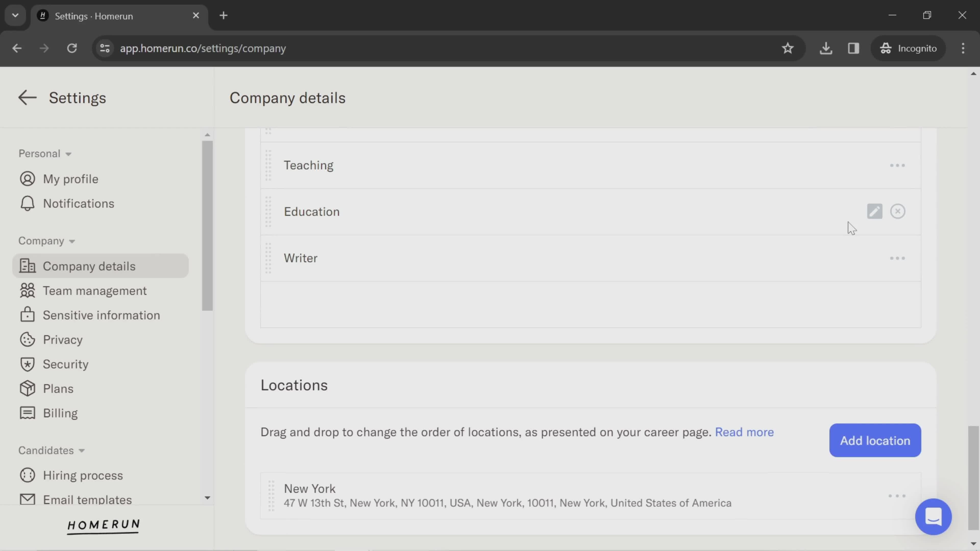Screen dimensions: 980x551
Task: Open a new browser tab
Action: [224, 16]
